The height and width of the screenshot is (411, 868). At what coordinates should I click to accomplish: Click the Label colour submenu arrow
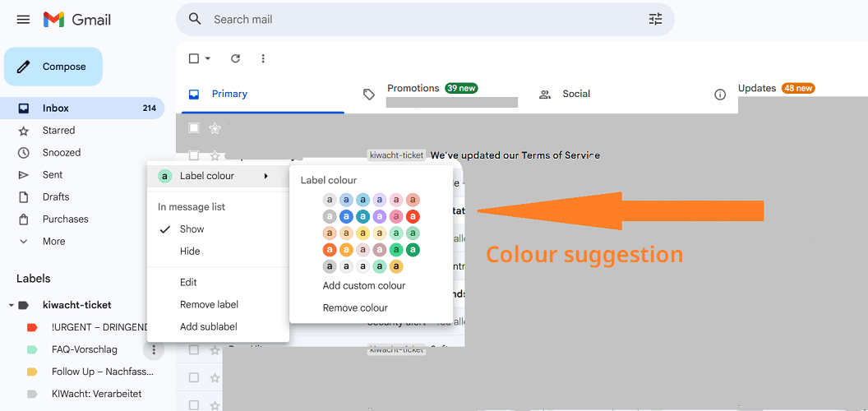pos(266,176)
